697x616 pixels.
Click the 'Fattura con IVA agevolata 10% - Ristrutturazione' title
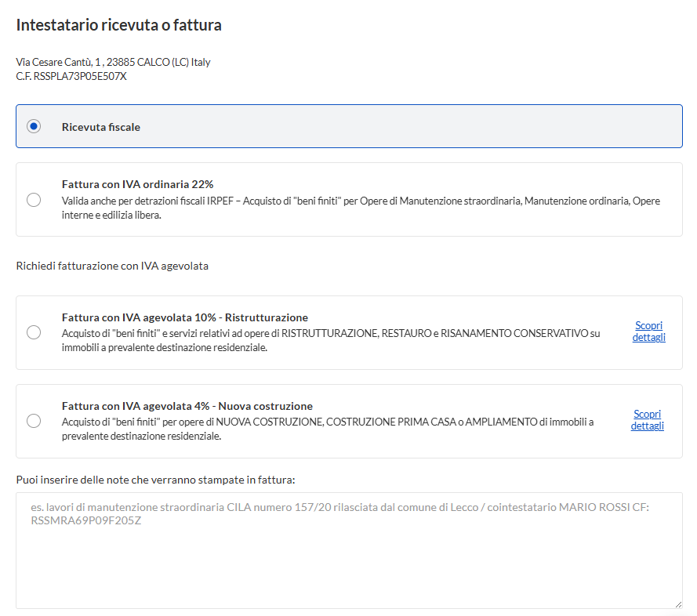(184, 317)
